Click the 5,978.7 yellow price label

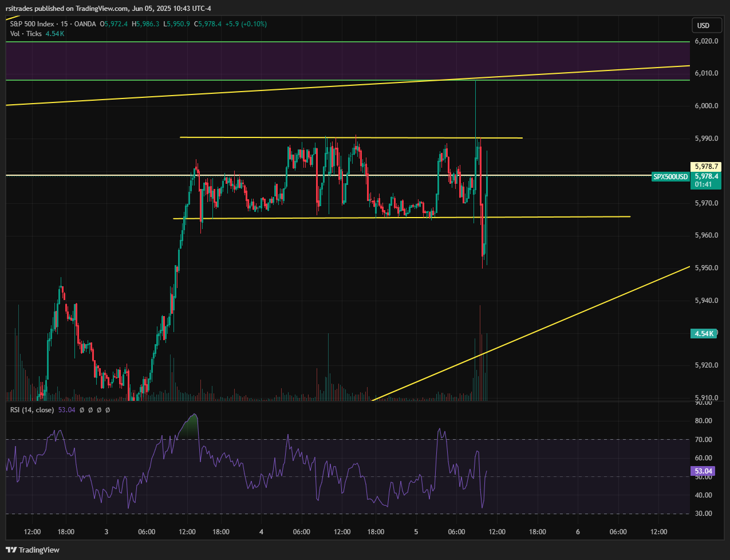click(706, 167)
